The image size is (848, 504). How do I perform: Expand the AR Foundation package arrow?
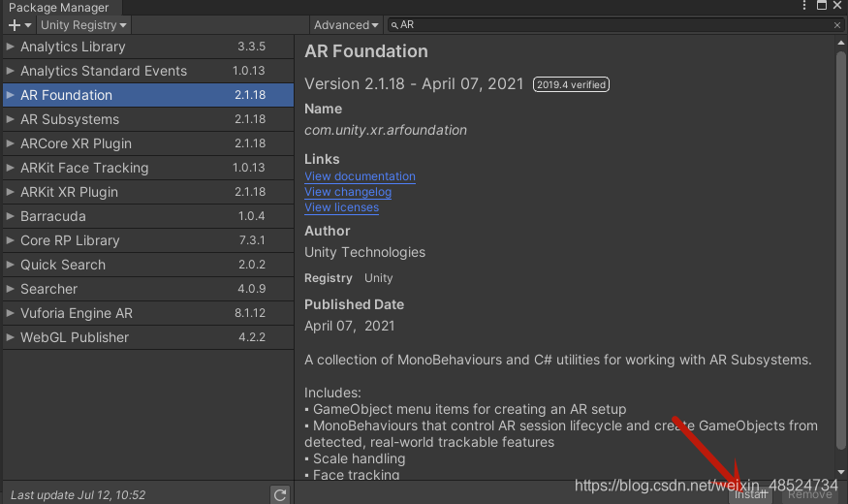point(10,95)
